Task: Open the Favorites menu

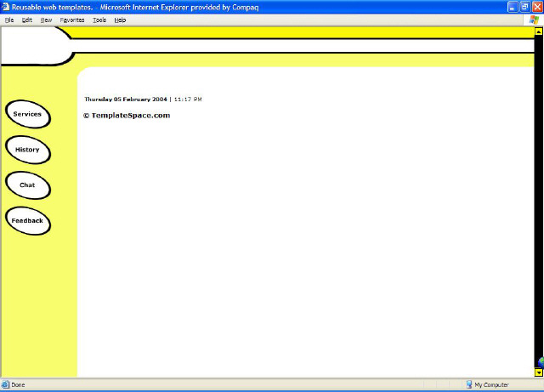Action: 72,20
